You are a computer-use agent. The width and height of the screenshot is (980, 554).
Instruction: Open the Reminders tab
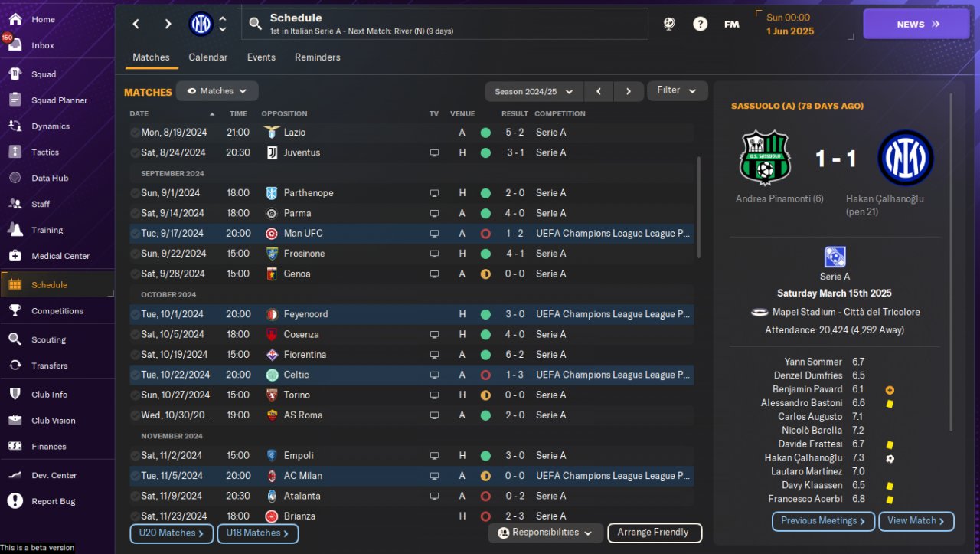point(317,57)
